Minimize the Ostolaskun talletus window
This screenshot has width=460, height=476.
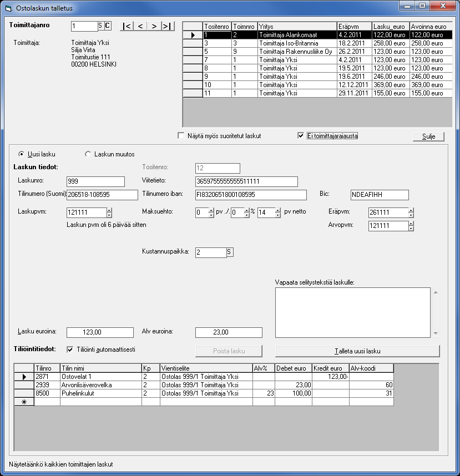click(407, 6)
